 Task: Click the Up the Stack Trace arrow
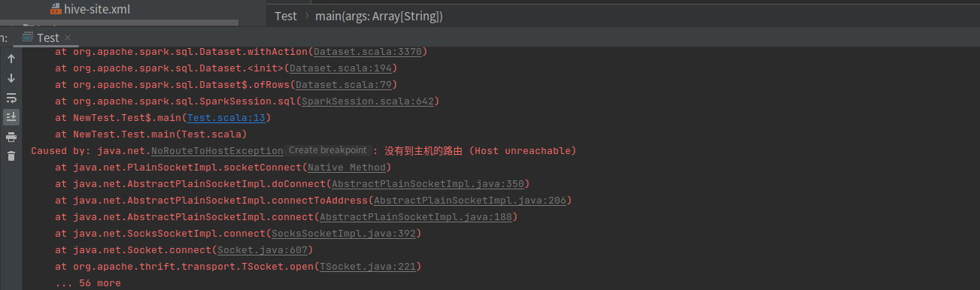coord(11,59)
